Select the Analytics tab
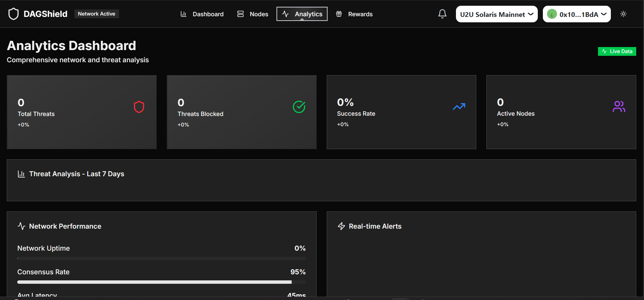This screenshot has height=300, width=644. point(302,14)
